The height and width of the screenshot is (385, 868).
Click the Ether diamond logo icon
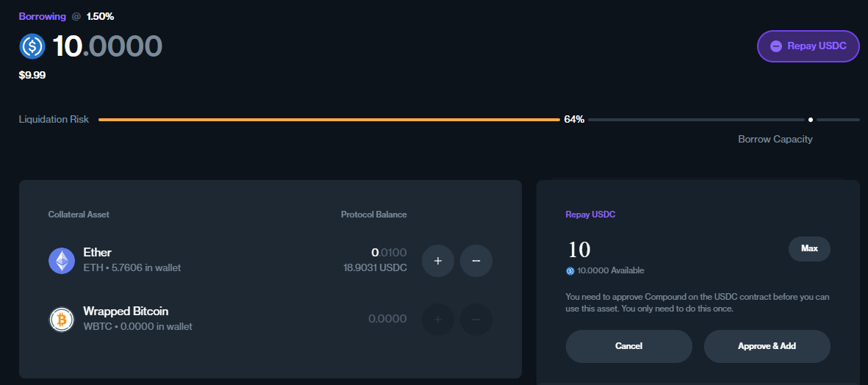pos(62,260)
